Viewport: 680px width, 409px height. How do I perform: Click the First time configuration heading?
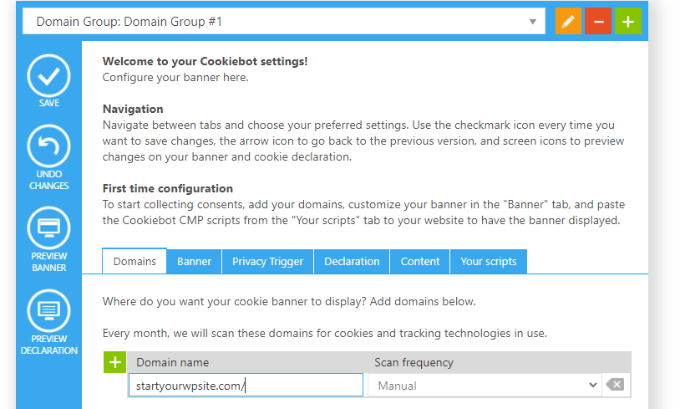(x=167, y=188)
